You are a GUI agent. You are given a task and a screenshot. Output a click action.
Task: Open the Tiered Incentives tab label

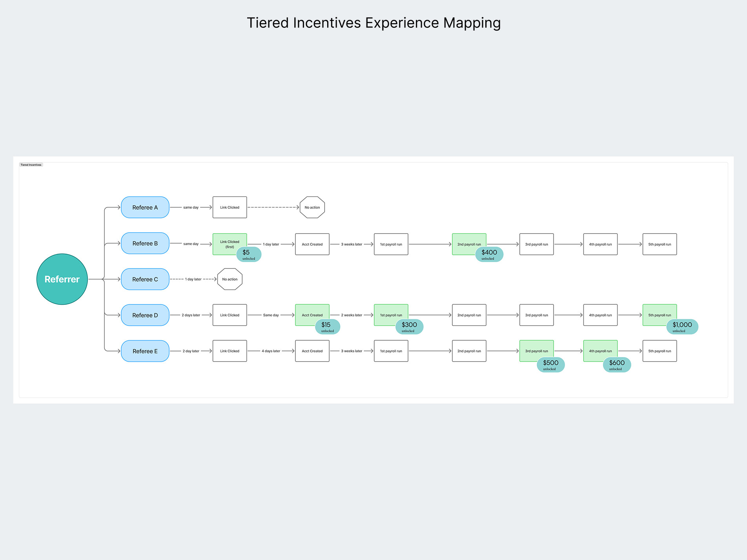(x=31, y=165)
